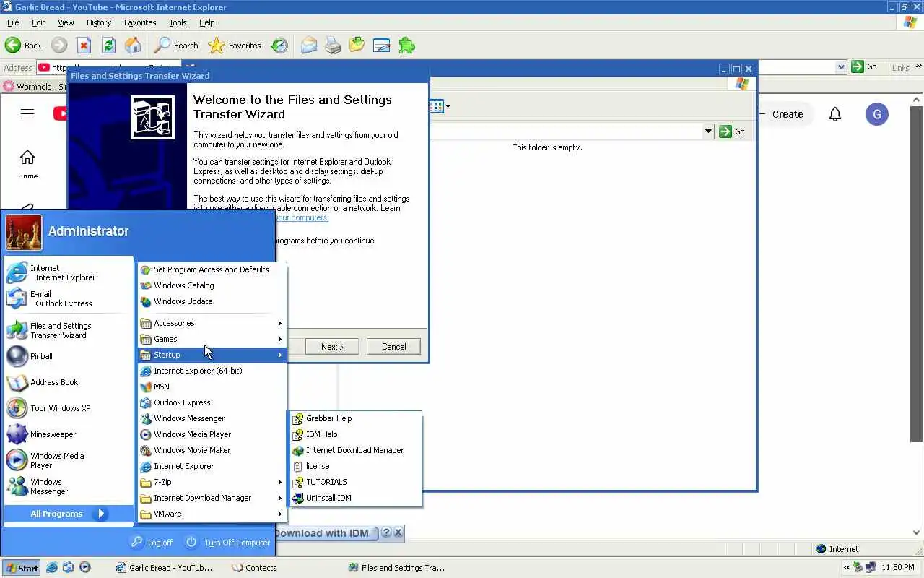
Task: Click Turn Off Computer
Action: 227,542
